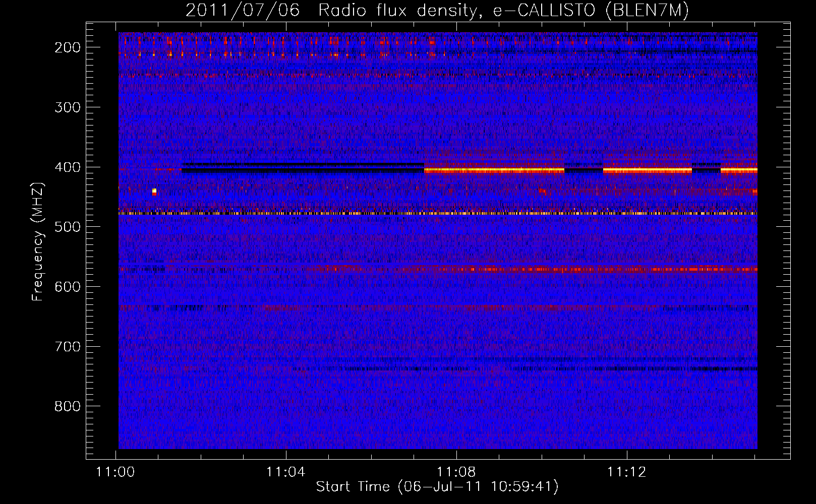Click the 11:04 time tick label
This screenshot has width=816, height=504.
click(x=286, y=472)
